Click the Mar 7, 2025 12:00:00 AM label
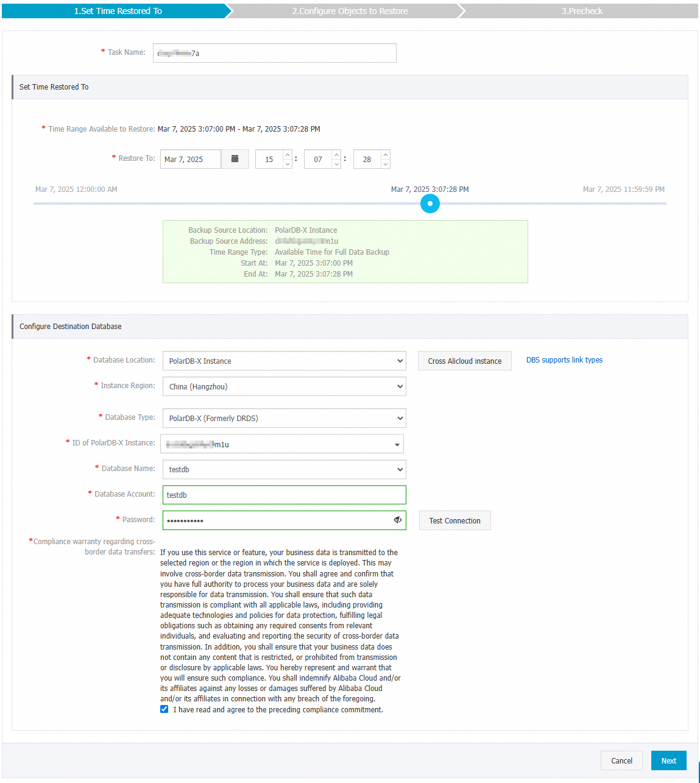Viewport: 700px width, 783px height. 76,190
